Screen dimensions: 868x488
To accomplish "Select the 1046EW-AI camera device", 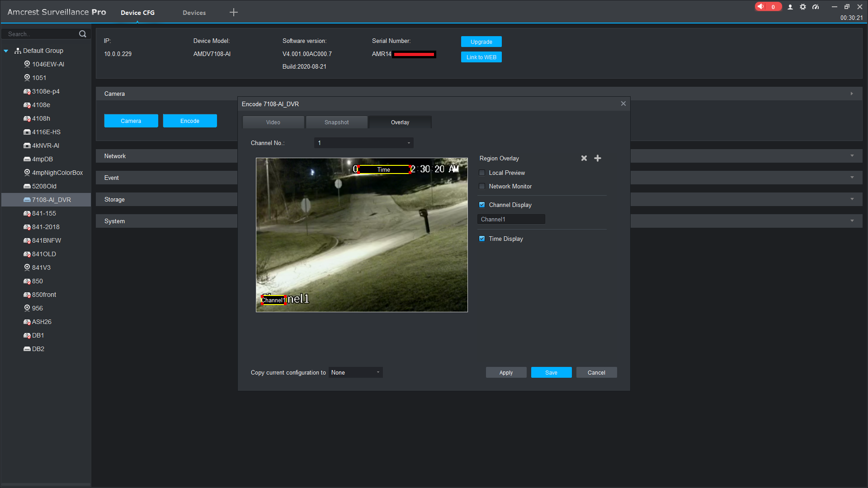I will (x=48, y=64).
